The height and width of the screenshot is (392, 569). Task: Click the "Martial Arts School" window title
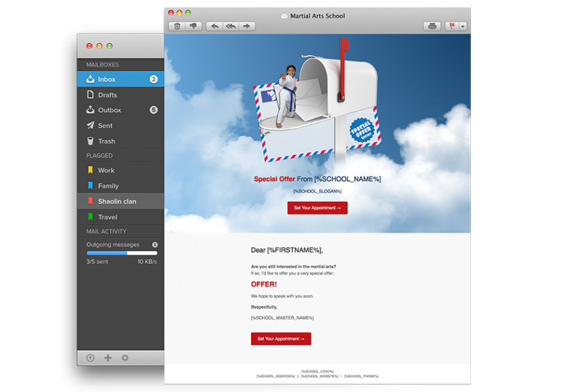[x=317, y=16]
